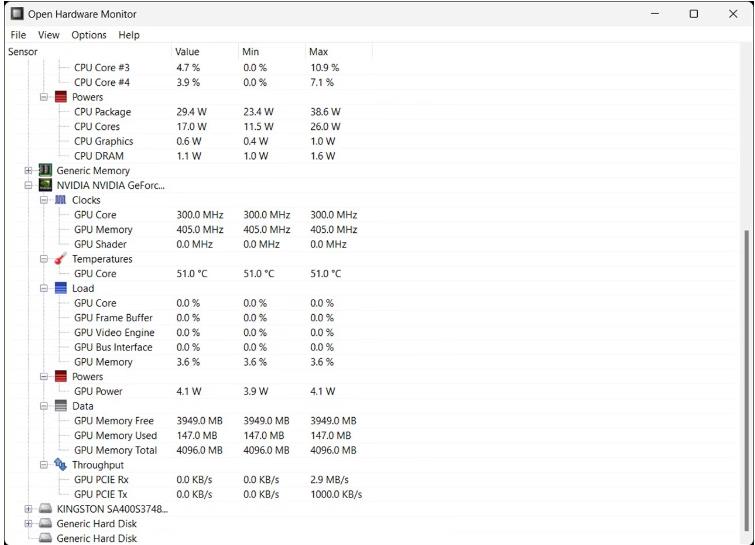Click the red GPU Powers icon
The width and height of the screenshot is (755, 545).
click(61, 376)
